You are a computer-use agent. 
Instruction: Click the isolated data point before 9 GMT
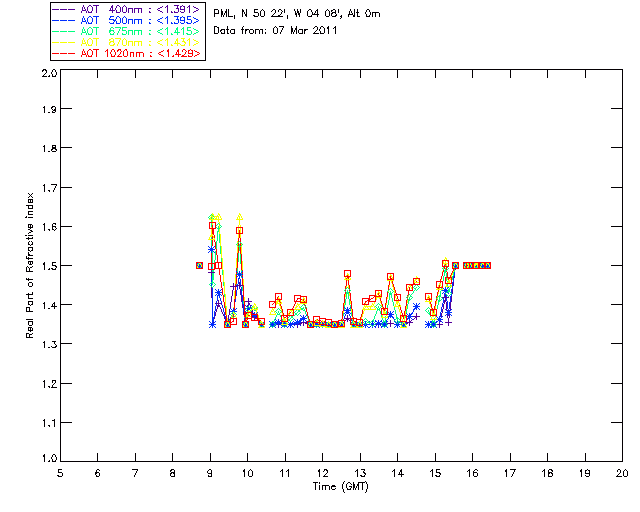tap(199, 265)
